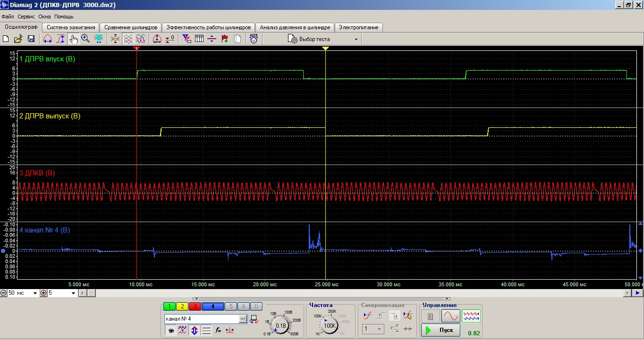644x340 pixels.
Task: Activate the magnifier zoom tool
Action: (85, 39)
